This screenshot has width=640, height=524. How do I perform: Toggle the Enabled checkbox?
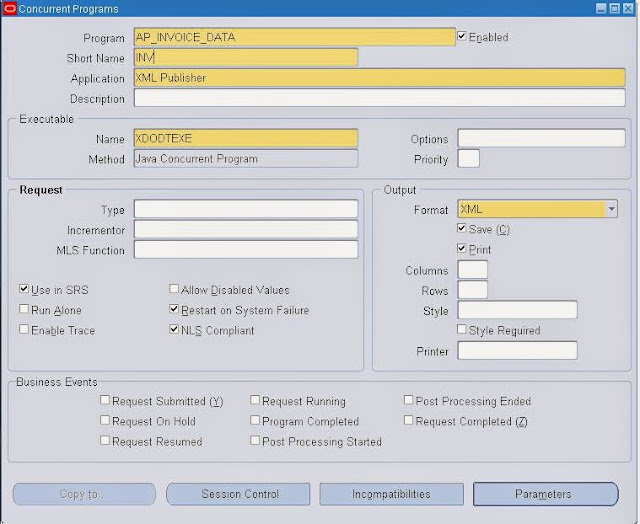point(462,36)
